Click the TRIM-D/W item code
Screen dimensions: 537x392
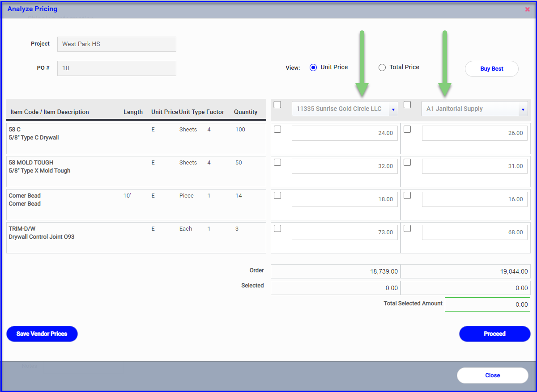click(x=21, y=229)
